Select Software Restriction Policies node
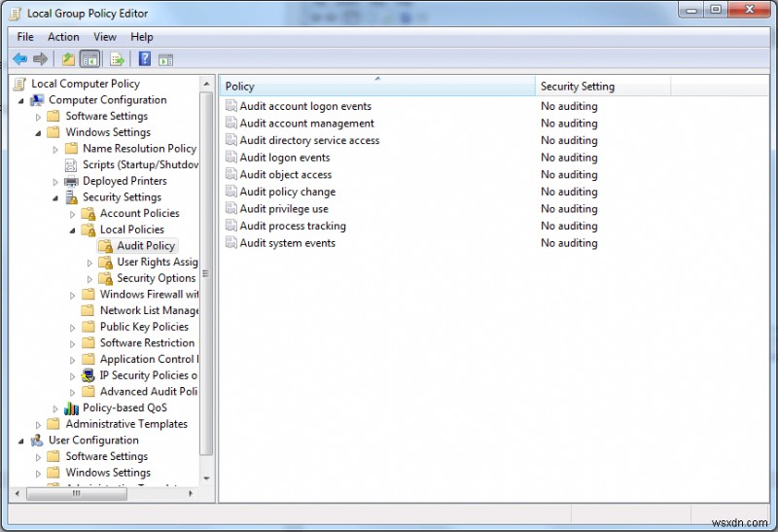Viewport: 778px width, 532px height. coord(148,343)
